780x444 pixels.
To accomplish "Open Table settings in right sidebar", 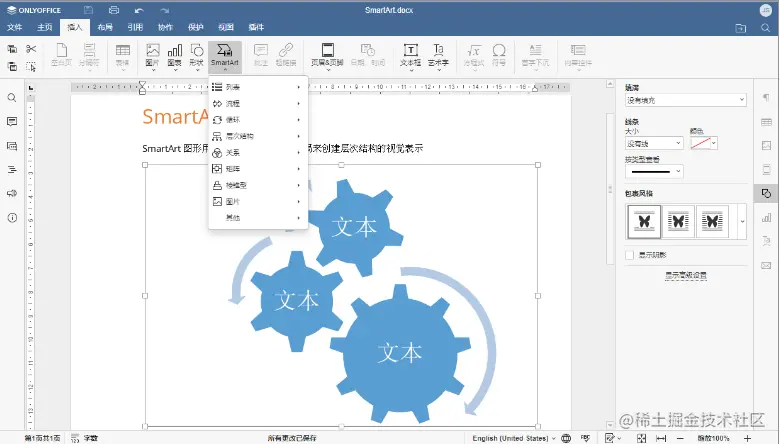I will (x=766, y=122).
